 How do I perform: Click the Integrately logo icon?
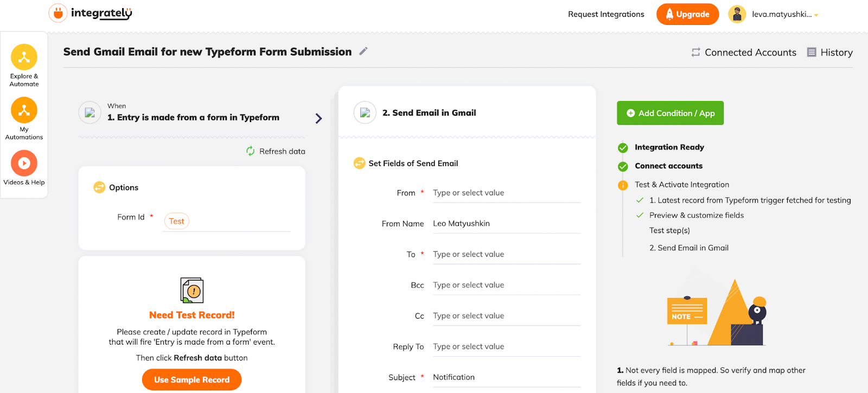(58, 13)
